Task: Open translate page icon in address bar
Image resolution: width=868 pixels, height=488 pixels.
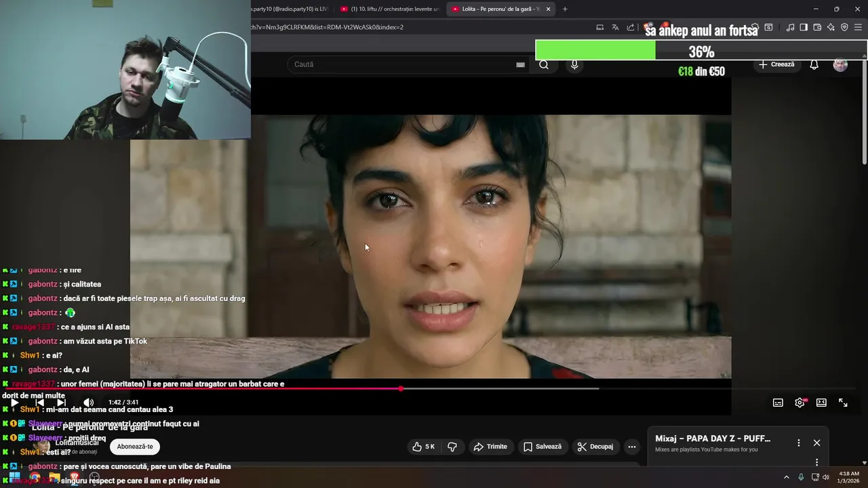Action: [615, 27]
